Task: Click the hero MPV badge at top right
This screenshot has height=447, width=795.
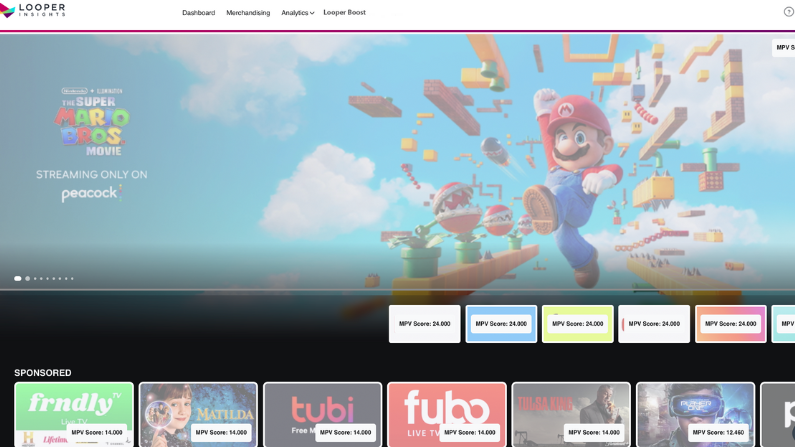Action: [x=783, y=48]
